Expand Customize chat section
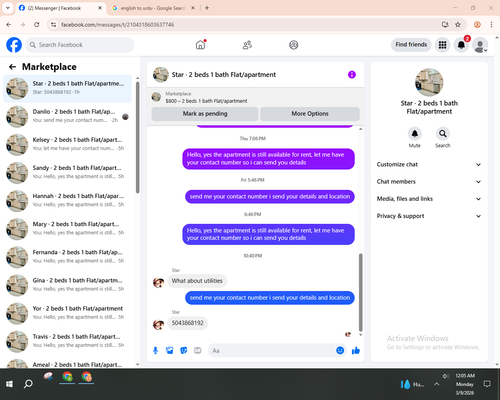This screenshot has height=400, width=500. pos(429,164)
